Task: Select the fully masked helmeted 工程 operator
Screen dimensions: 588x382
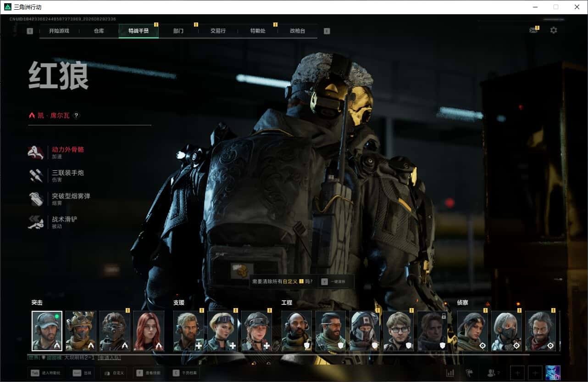Action: click(365, 331)
